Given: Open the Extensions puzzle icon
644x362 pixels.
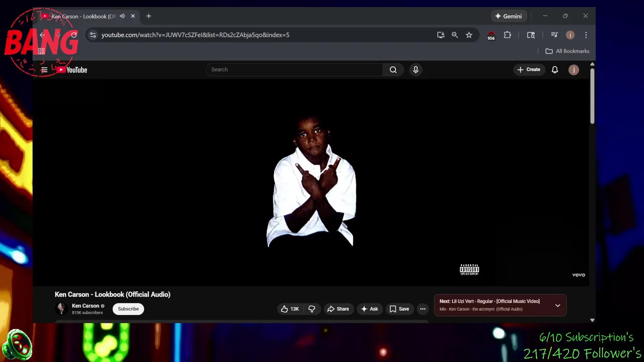Looking at the screenshot, I should 507,35.
